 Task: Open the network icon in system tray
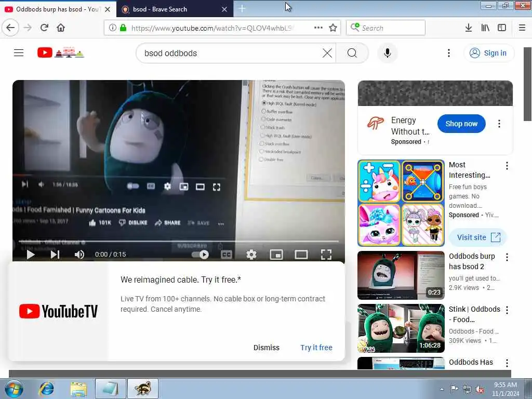tap(467, 390)
